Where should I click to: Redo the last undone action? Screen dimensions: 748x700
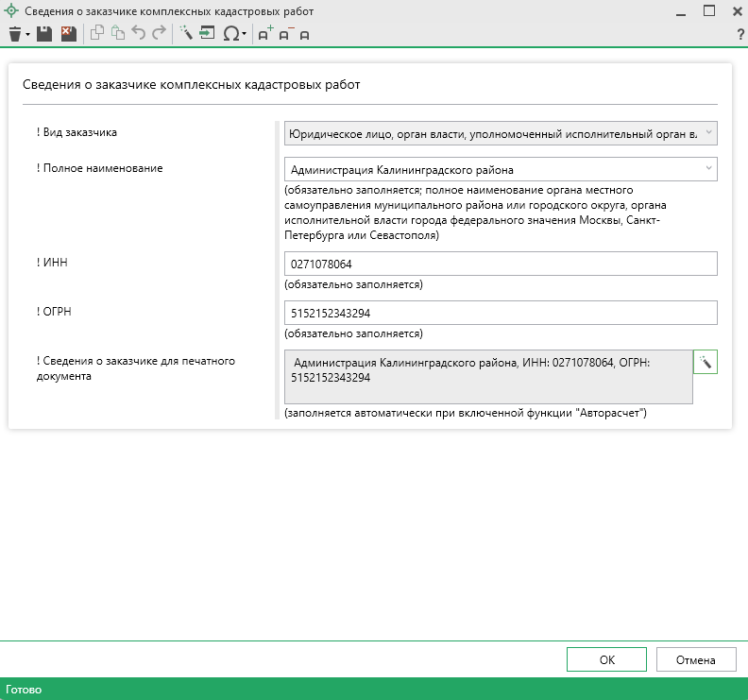(x=159, y=34)
